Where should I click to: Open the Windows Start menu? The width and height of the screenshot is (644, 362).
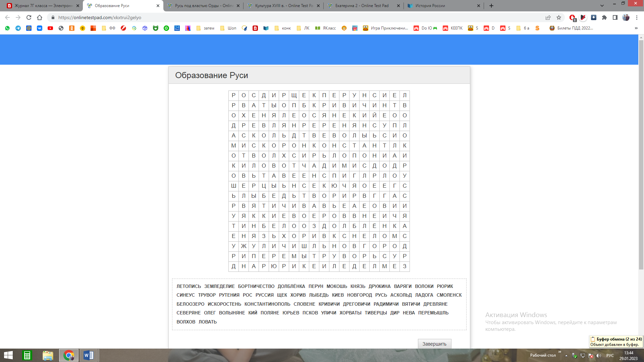8,355
